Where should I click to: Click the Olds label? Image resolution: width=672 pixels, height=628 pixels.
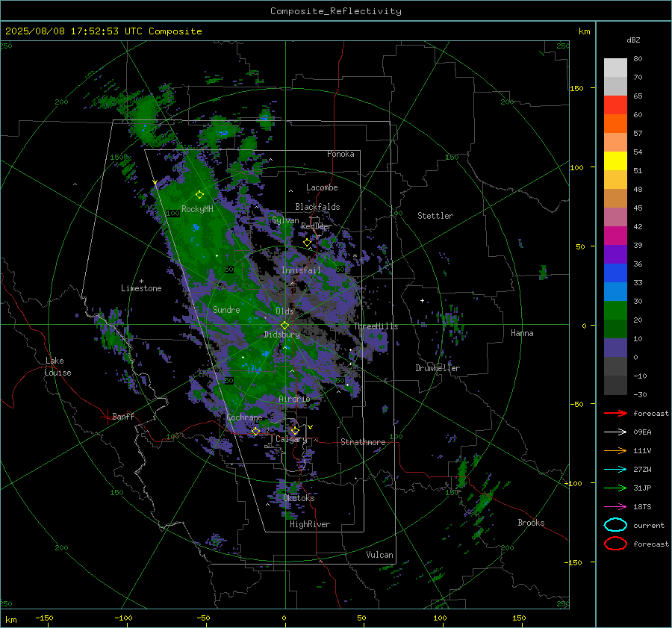[x=284, y=311]
